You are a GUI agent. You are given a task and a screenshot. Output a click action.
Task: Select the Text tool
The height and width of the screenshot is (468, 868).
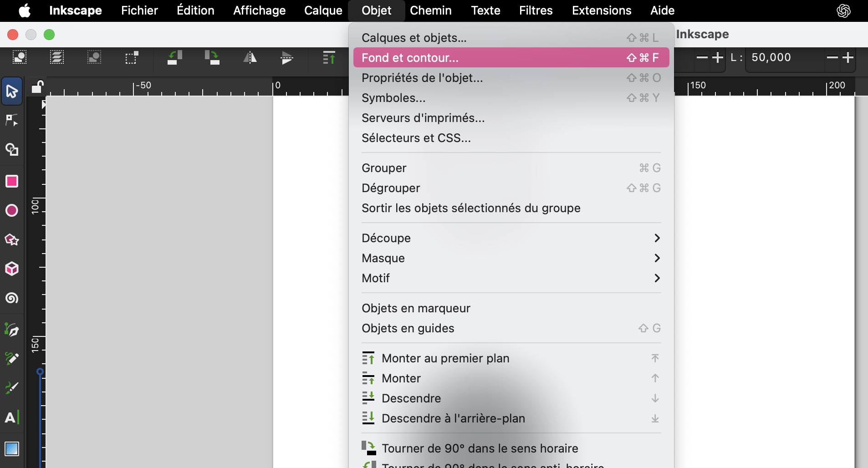(12, 417)
